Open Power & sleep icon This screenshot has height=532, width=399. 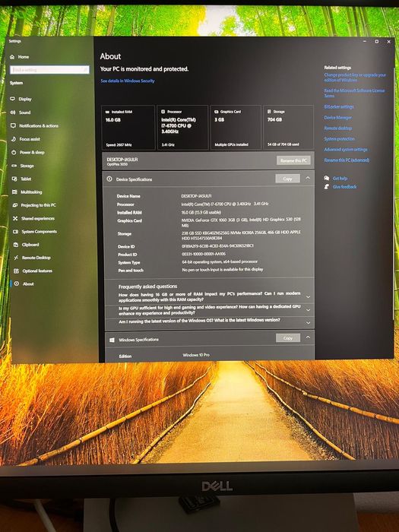[x=14, y=152]
